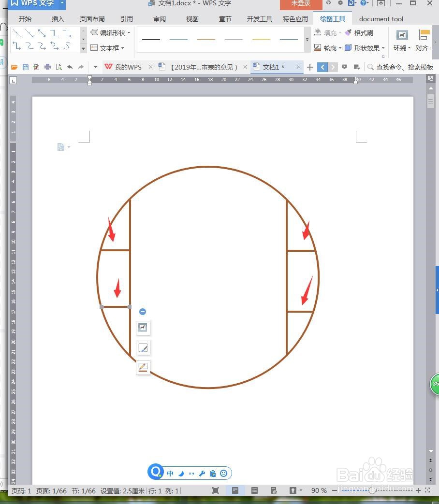Click the 90 % zoom level
Viewport: 439px width, 504px height.
319,490
